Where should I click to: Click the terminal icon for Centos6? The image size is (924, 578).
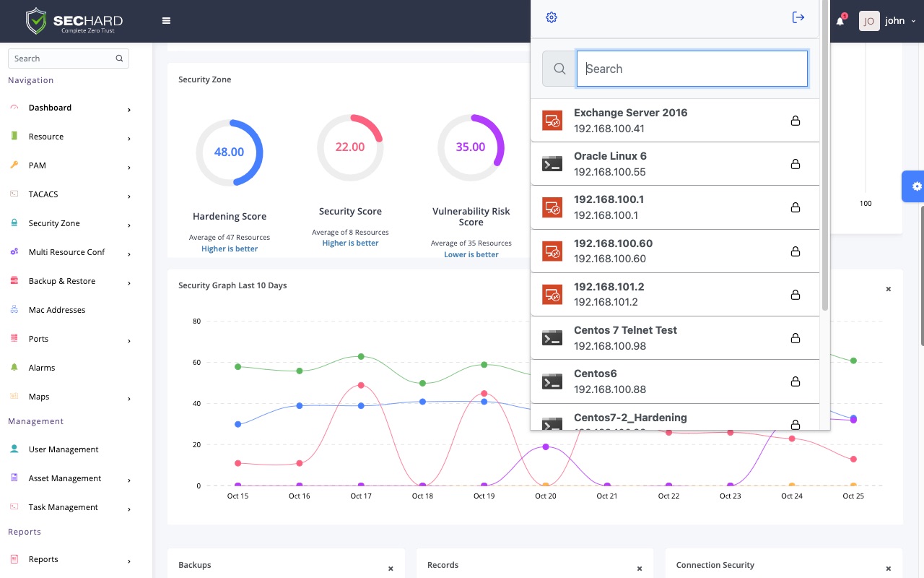pos(552,381)
